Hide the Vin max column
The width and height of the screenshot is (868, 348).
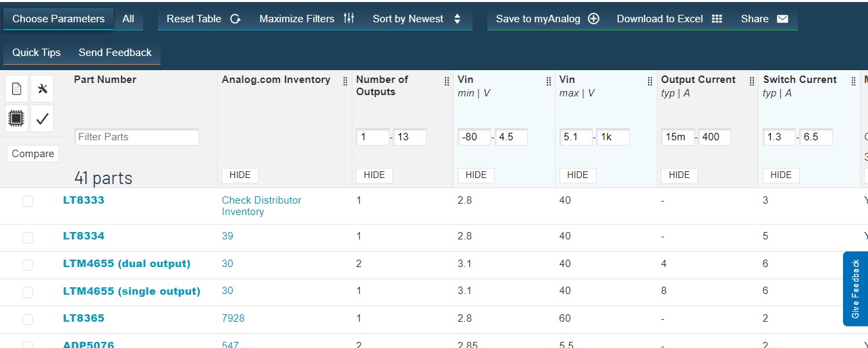[x=578, y=175]
